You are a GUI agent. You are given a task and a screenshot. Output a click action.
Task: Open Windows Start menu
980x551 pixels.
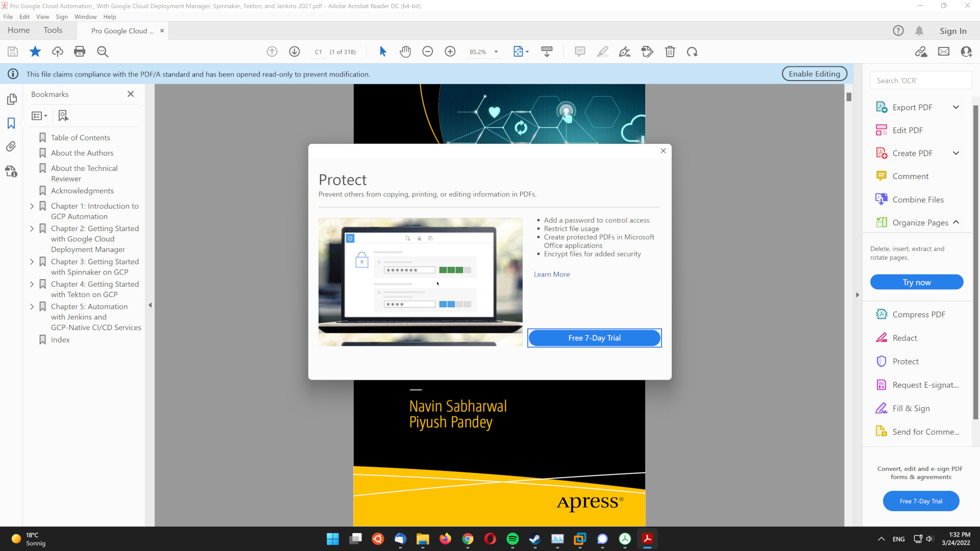[333, 539]
